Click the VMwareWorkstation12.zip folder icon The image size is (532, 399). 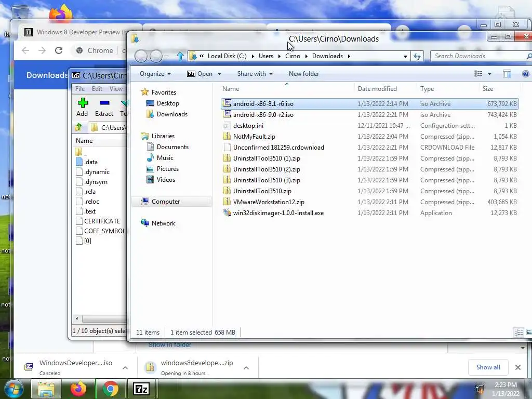coord(227,202)
